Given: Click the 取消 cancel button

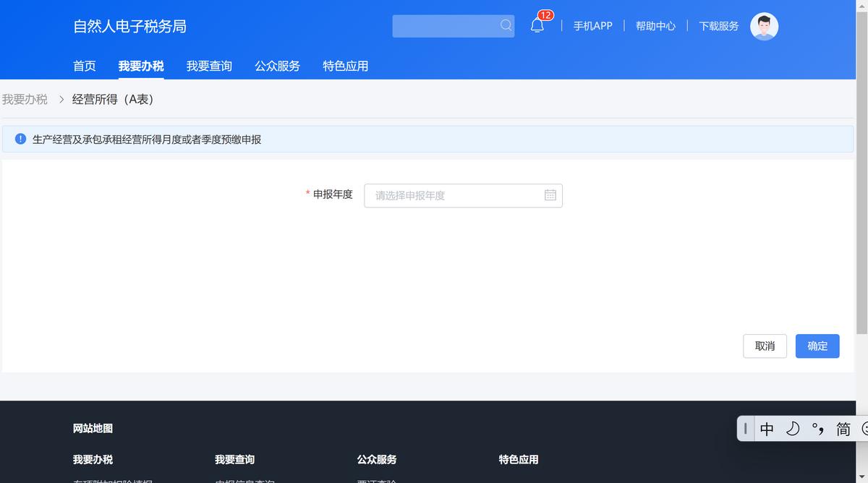Looking at the screenshot, I should tap(765, 346).
